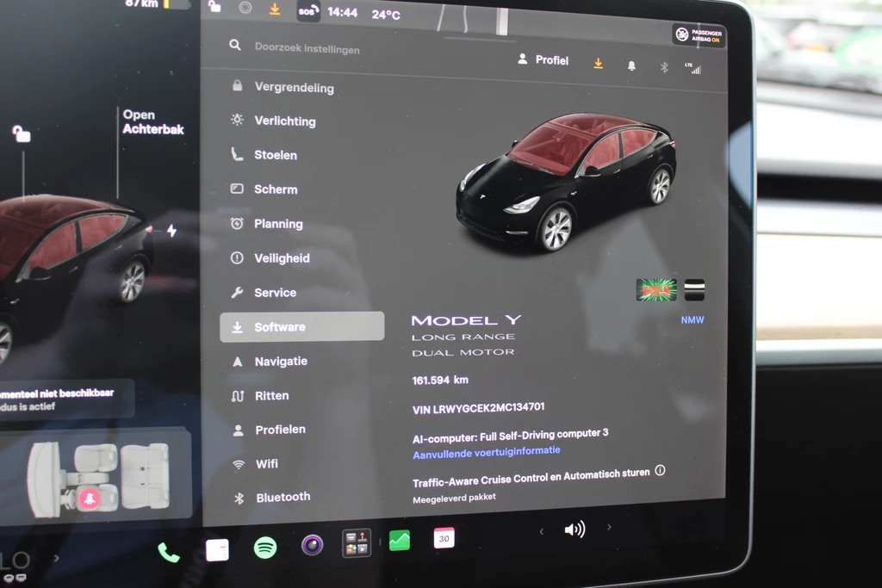Select the Navigatie menu item
The width and height of the screenshot is (882, 588).
click(302, 362)
